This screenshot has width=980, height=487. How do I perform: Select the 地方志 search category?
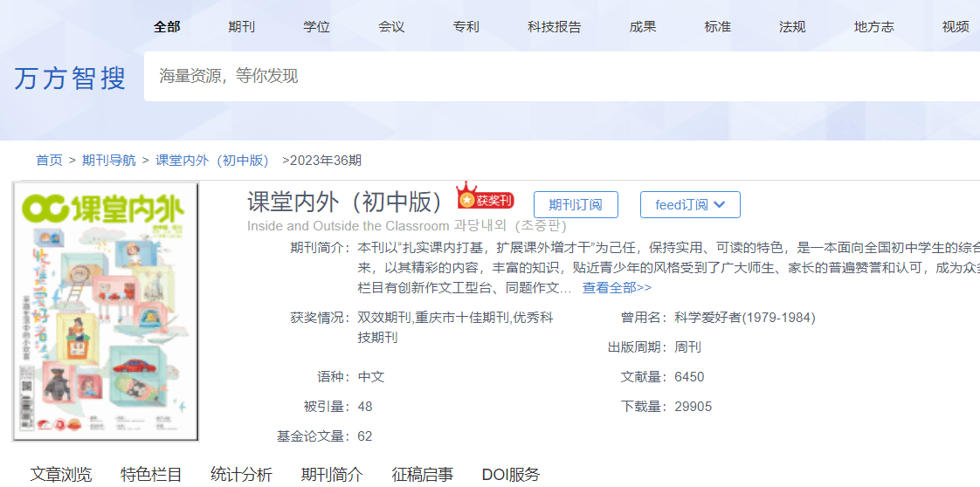point(873,27)
